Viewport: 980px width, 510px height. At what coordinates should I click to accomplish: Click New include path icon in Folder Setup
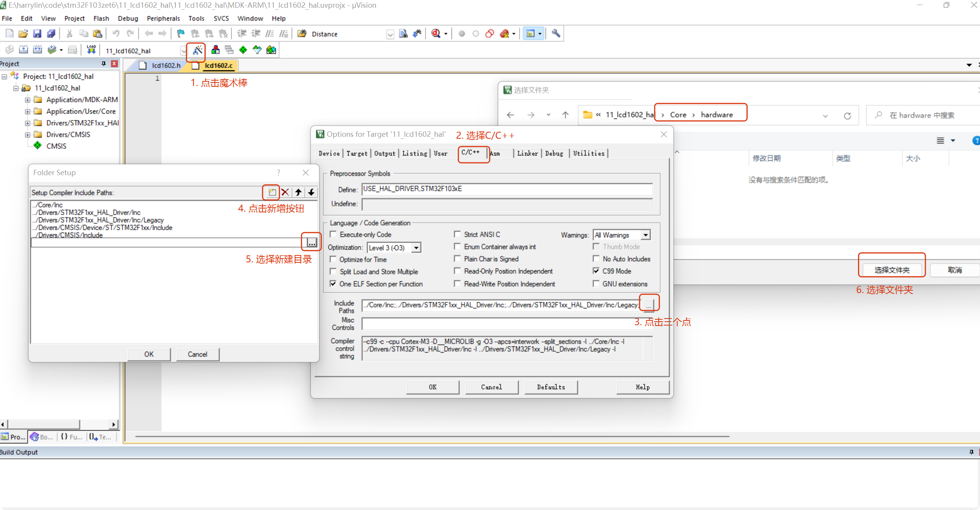(x=272, y=192)
